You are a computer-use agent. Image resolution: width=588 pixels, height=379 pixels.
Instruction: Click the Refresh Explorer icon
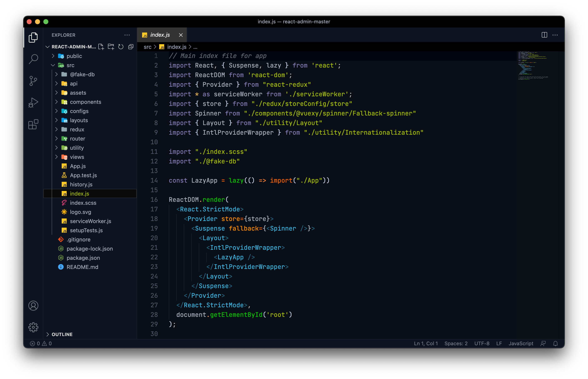[x=121, y=47]
